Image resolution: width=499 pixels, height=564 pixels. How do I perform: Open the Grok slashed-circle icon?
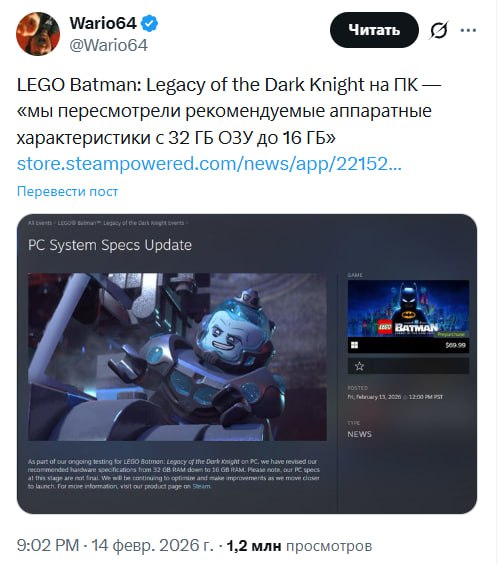click(439, 30)
